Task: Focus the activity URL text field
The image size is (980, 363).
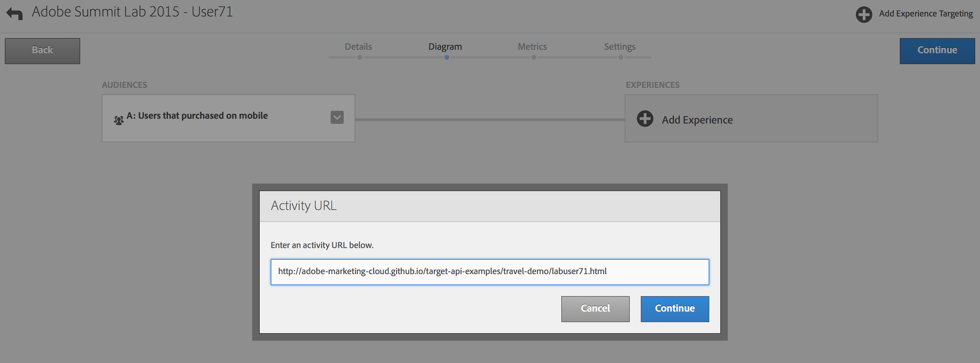Action: click(490, 272)
